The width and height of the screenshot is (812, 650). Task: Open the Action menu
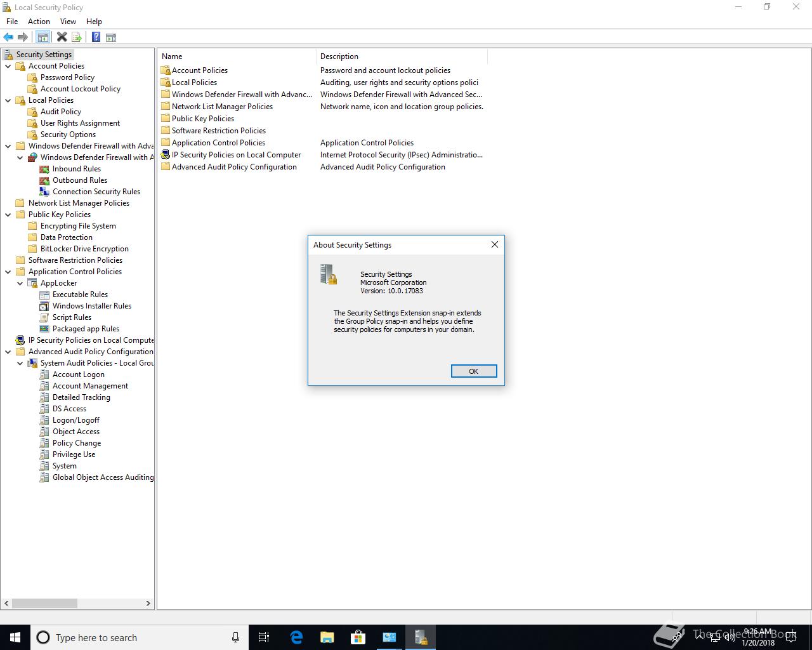click(39, 22)
